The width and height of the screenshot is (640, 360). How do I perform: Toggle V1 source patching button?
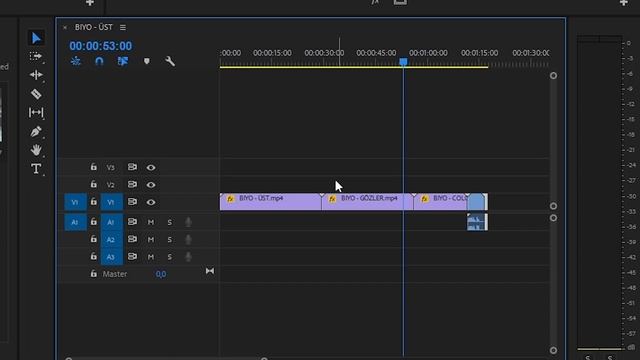point(76,202)
